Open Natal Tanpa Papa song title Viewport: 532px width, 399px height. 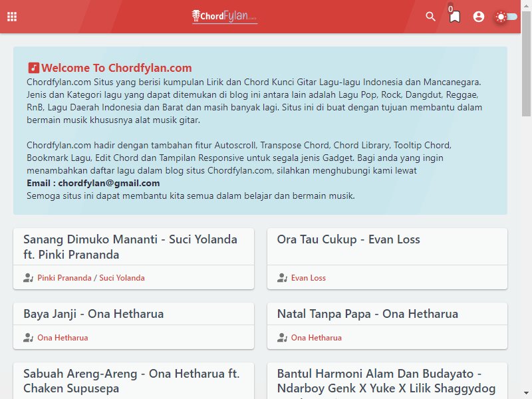368,314
